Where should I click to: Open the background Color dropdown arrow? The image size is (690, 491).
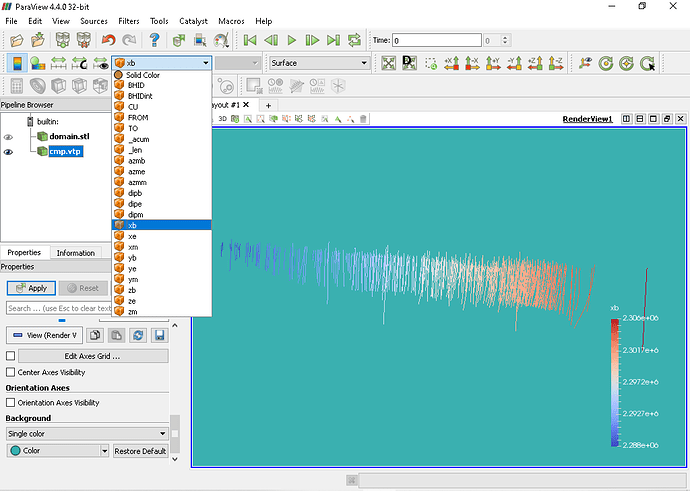coord(104,451)
